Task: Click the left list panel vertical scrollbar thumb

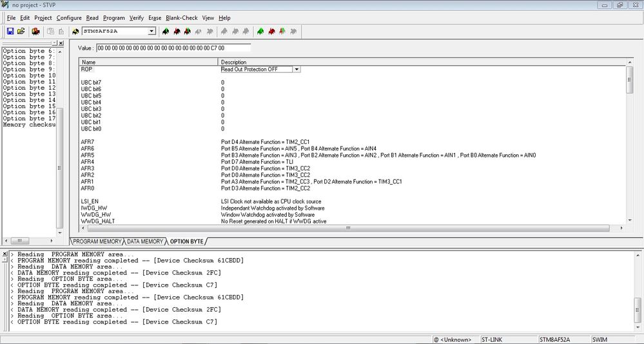Action: 59,168
